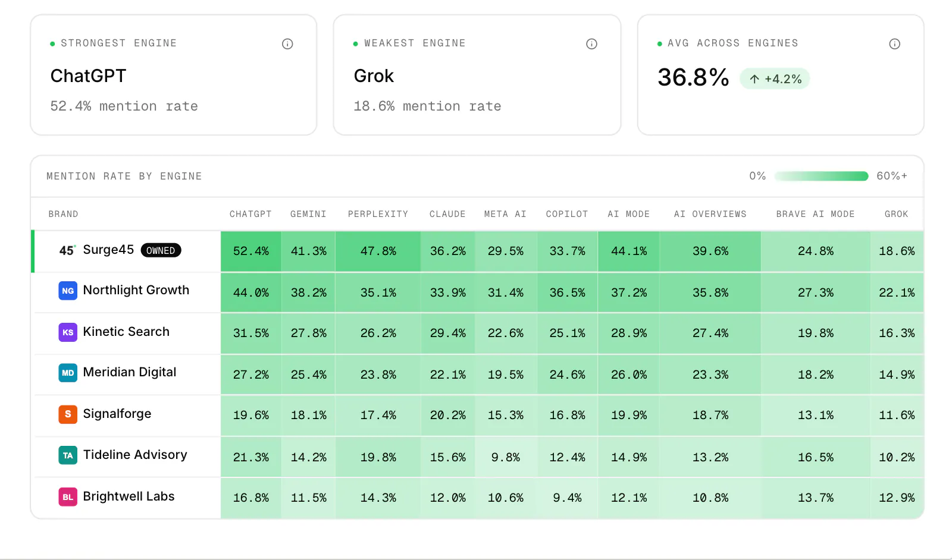Click the Meta AI column header
Image resolution: width=952 pixels, height=560 pixels.
(x=505, y=214)
